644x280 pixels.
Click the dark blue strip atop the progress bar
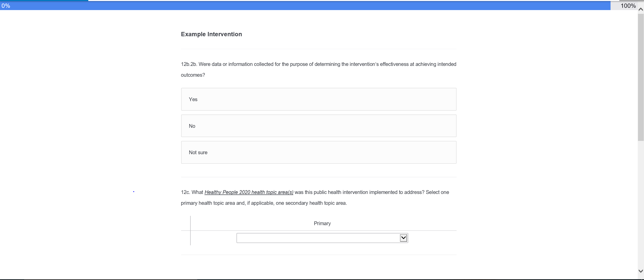coord(44,1)
